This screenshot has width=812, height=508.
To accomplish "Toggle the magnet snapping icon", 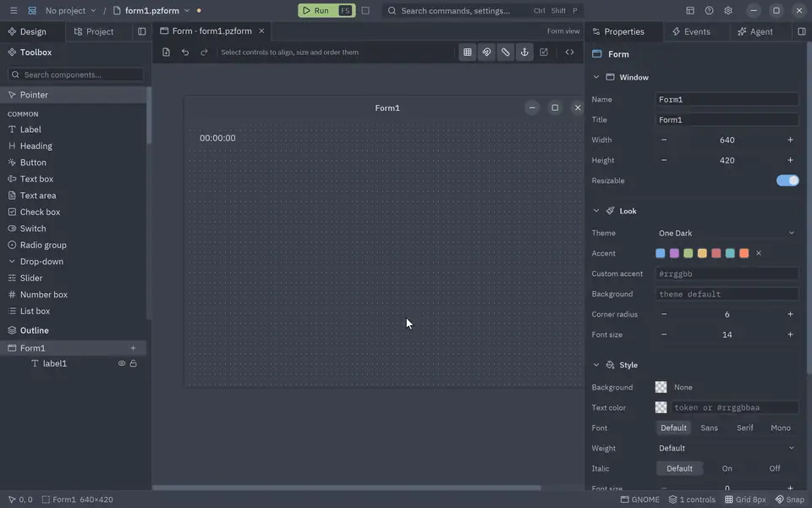I will tap(486, 52).
